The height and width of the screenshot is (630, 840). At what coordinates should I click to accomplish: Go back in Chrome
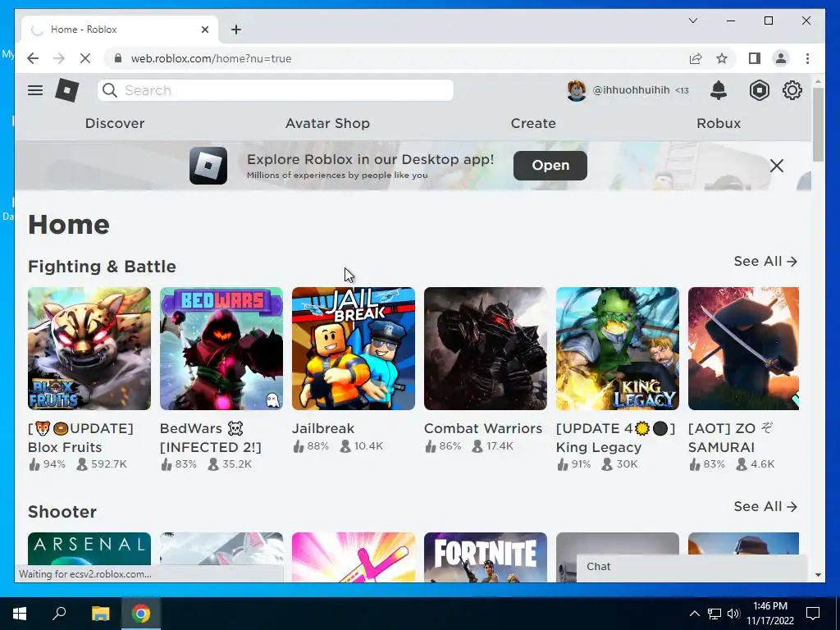pyautogui.click(x=33, y=58)
